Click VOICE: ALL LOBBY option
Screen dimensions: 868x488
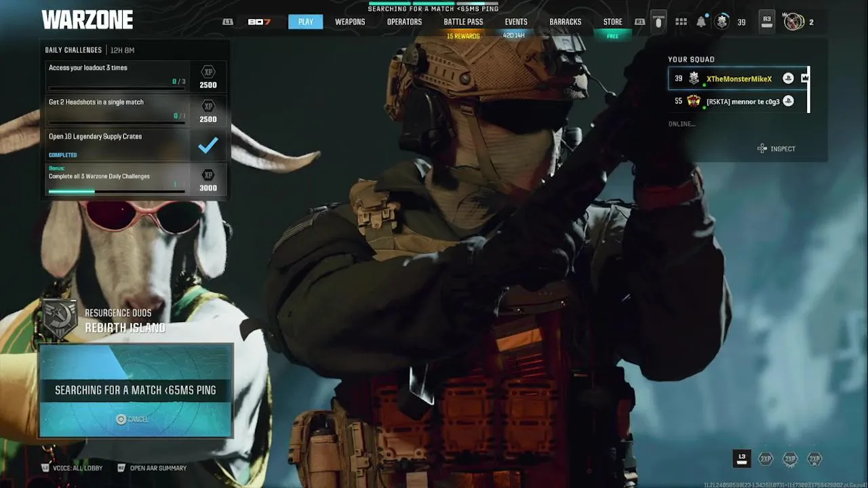(x=73, y=468)
